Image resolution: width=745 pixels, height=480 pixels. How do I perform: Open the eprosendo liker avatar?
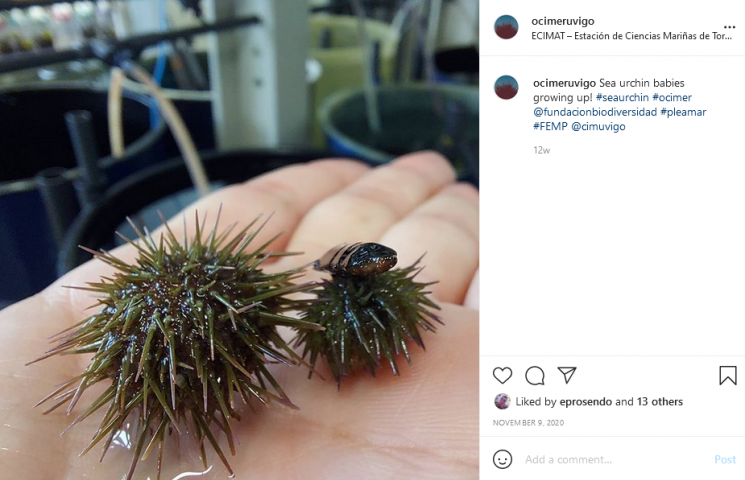(x=502, y=402)
